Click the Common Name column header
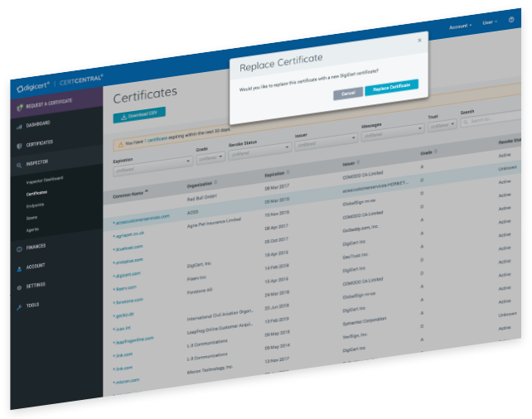 pos(128,195)
